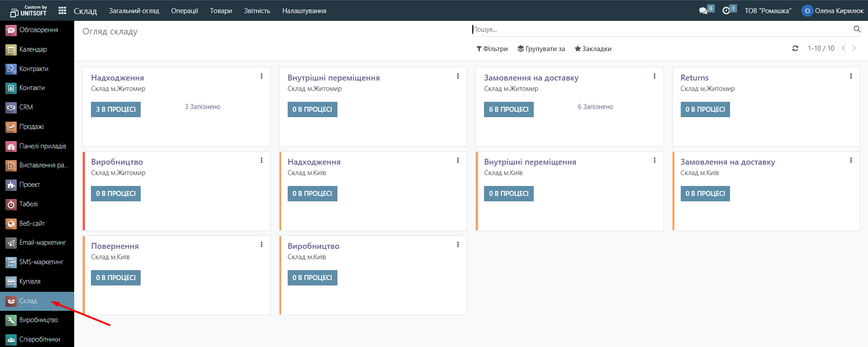Expand the Групувати за dropdown
Image resolution: width=868 pixels, height=347 pixels.
point(541,49)
